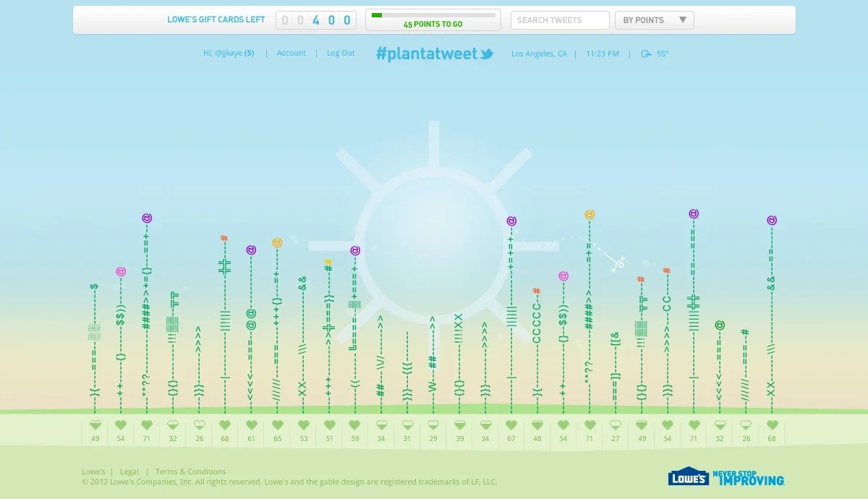Image resolution: width=868 pixels, height=499 pixels.
Task: Open the Terms & Conditions link
Action: tap(190, 472)
